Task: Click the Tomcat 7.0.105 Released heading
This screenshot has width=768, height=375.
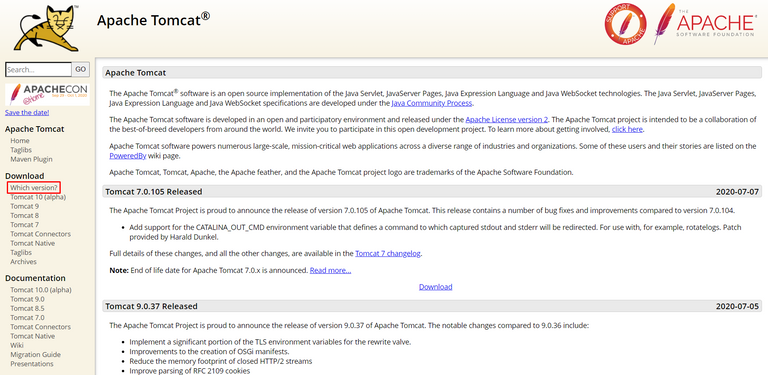Action: pyautogui.click(x=153, y=191)
